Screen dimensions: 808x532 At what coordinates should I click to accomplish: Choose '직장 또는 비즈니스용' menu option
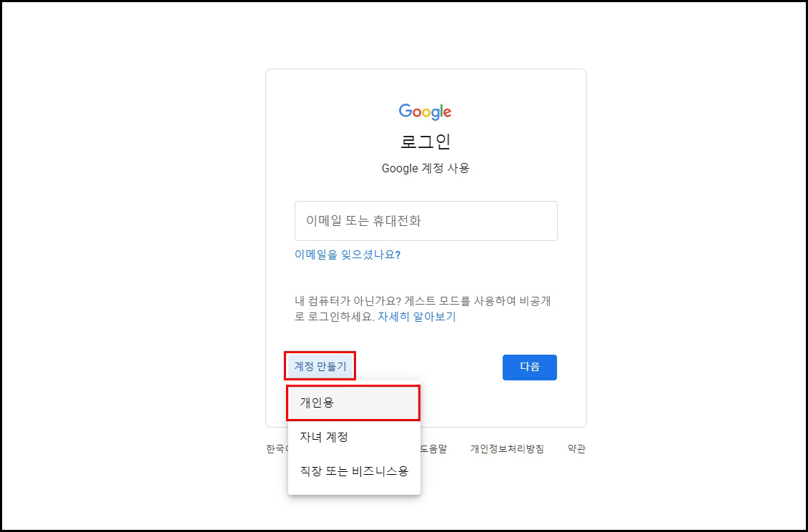click(354, 471)
